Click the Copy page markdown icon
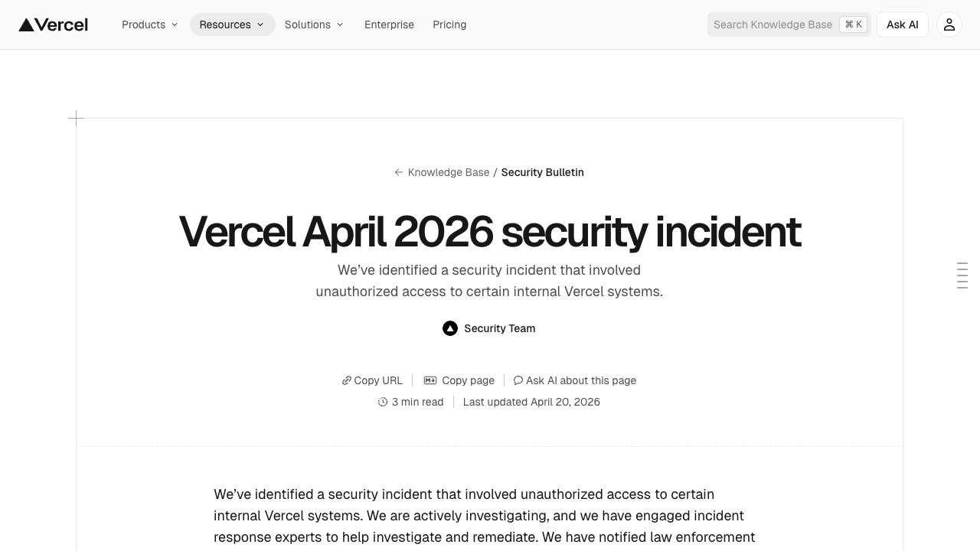Viewport: 980px width, 551px height. coord(430,380)
